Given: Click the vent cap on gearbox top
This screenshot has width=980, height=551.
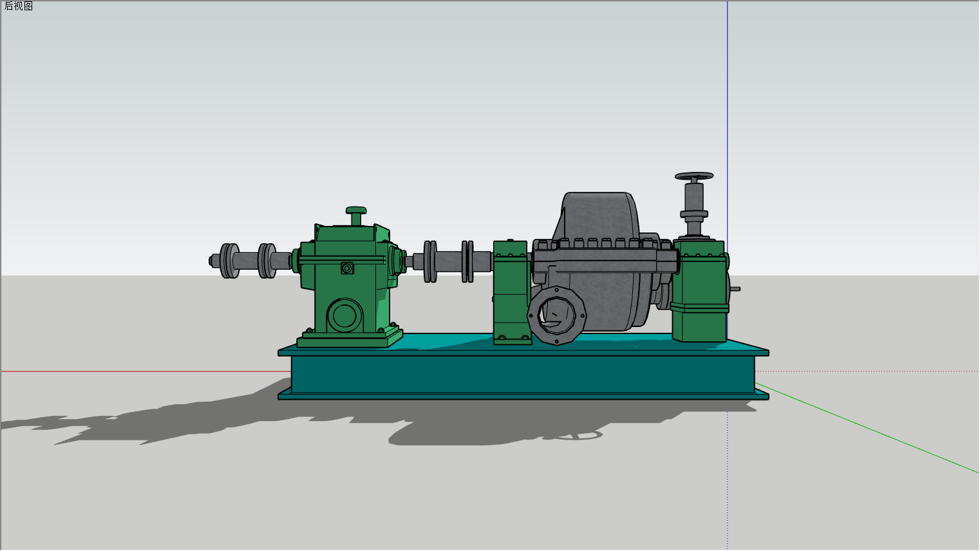Looking at the screenshot, I should point(356,215).
